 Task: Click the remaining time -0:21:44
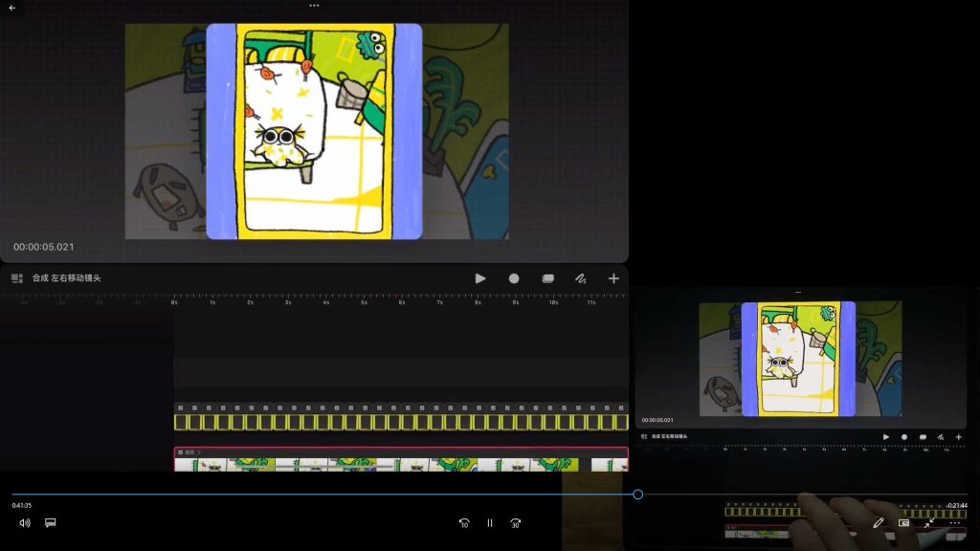point(957,505)
